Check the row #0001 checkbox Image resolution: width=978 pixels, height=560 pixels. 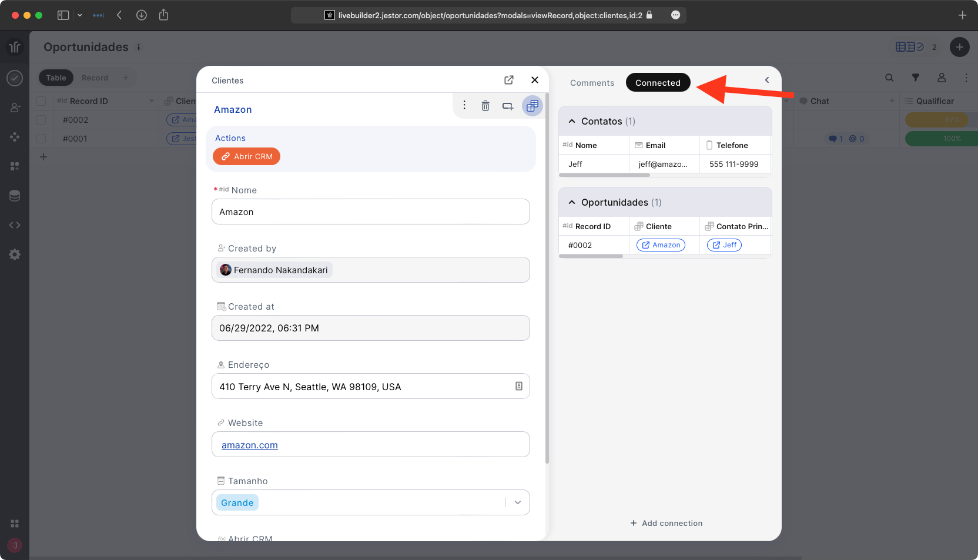[x=41, y=139]
